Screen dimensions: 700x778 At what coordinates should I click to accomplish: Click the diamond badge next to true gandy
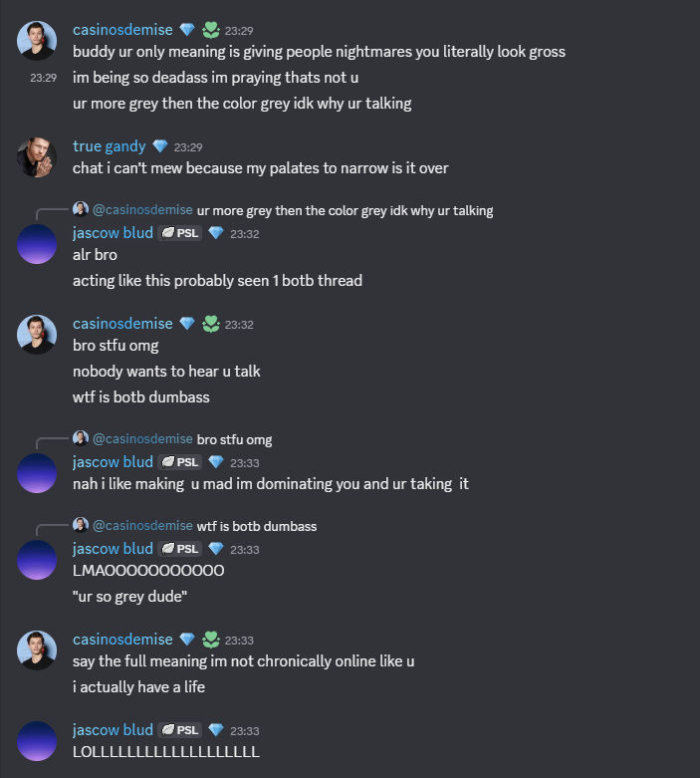click(x=159, y=146)
